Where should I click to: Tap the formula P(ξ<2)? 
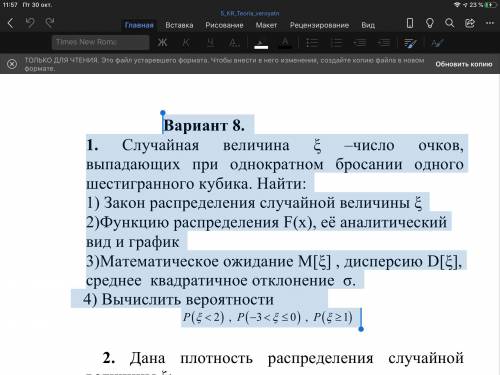point(203,317)
